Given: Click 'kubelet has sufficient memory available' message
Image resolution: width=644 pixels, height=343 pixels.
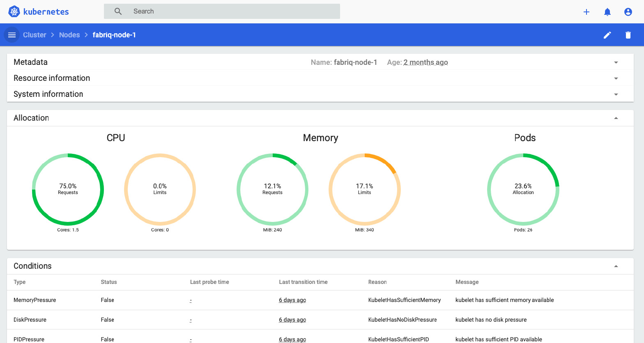Looking at the screenshot, I should coord(505,300).
